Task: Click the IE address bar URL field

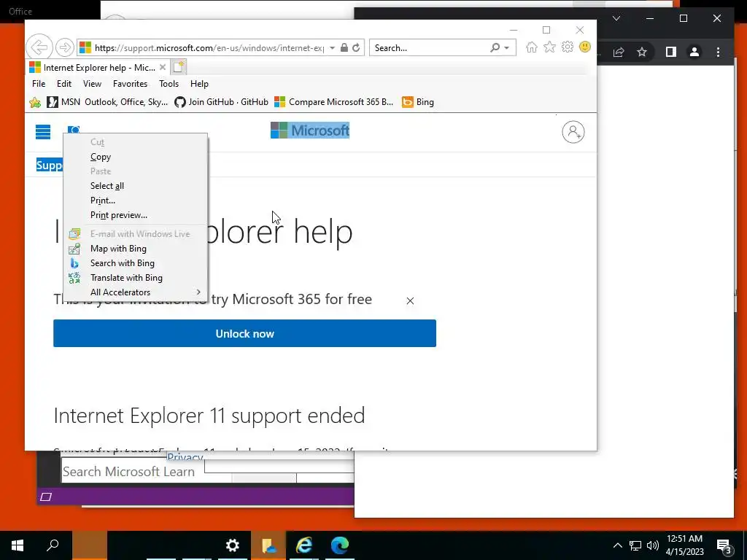Action: coord(209,47)
